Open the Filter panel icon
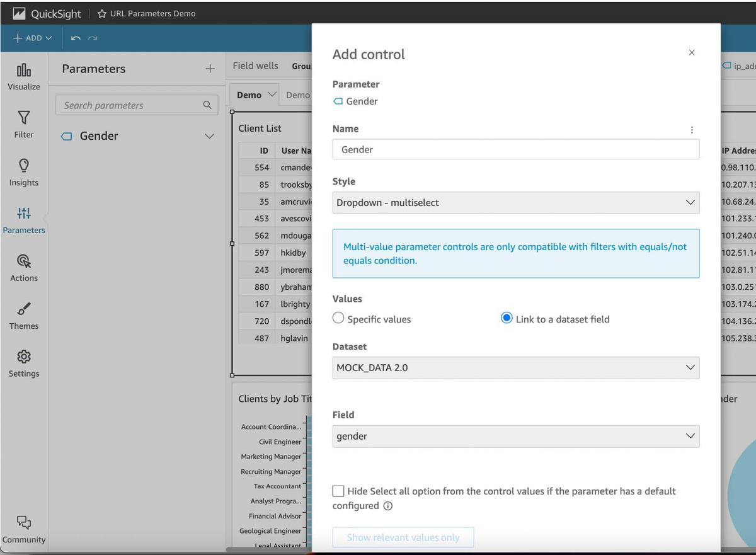The width and height of the screenshot is (756, 555). [23, 118]
